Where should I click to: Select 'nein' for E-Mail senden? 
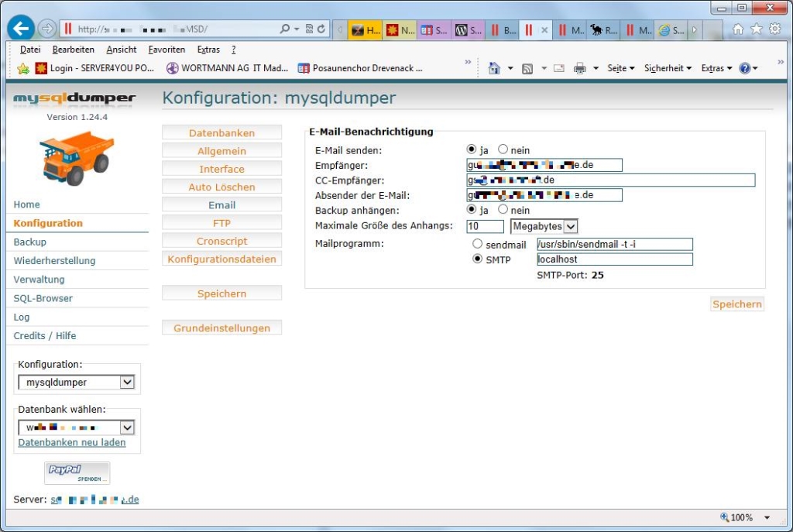click(x=503, y=149)
